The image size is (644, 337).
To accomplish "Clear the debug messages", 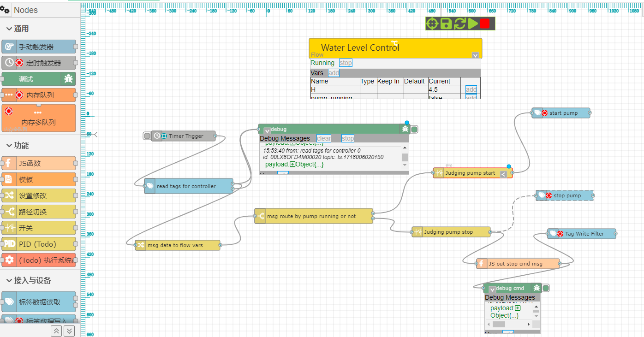I will [x=324, y=138].
